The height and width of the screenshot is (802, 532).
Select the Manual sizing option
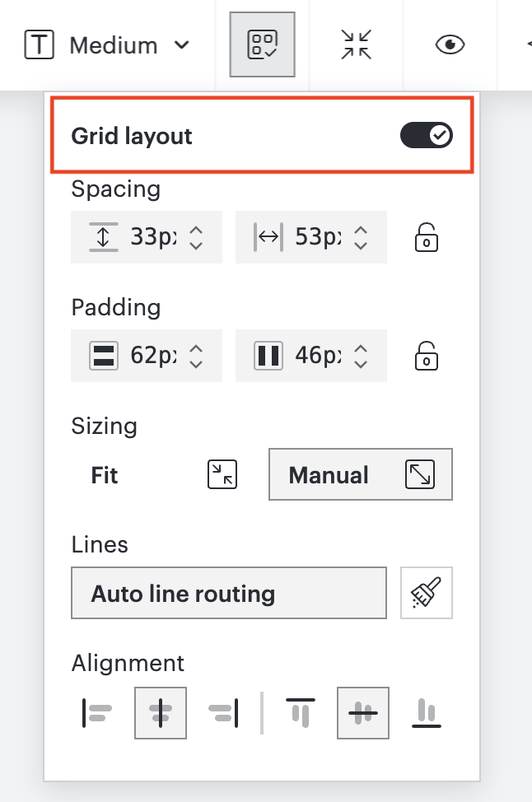tap(361, 474)
